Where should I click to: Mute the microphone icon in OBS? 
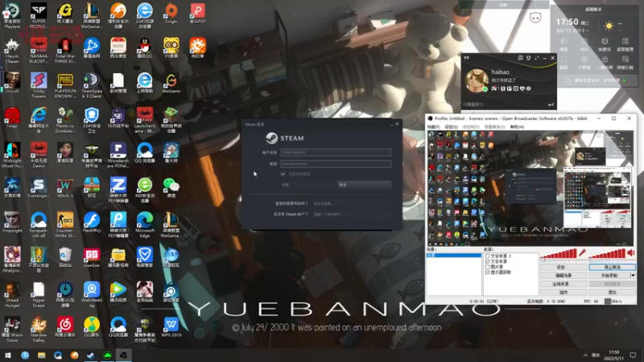coord(582,253)
